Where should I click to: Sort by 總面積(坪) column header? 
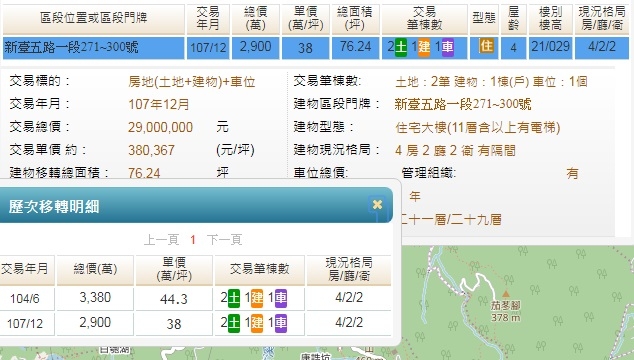coord(355,19)
